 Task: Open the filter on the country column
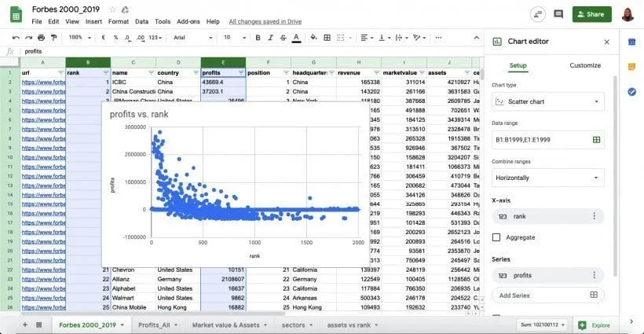[x=196, y=73]
